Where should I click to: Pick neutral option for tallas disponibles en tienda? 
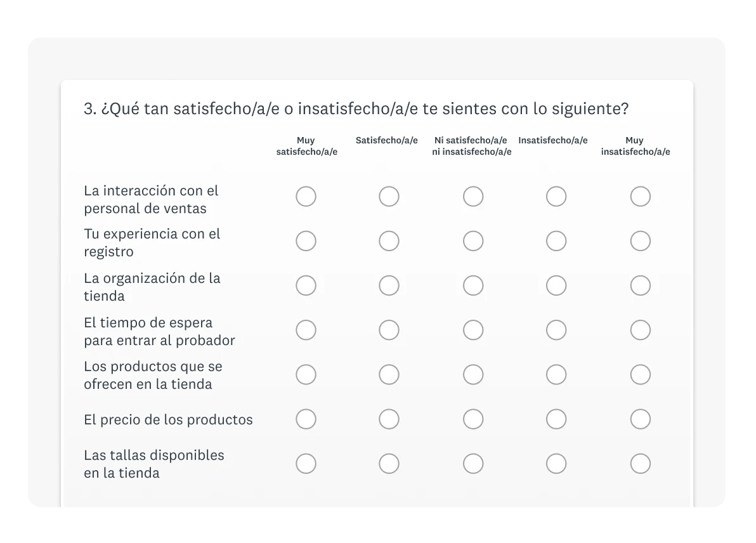472,464
